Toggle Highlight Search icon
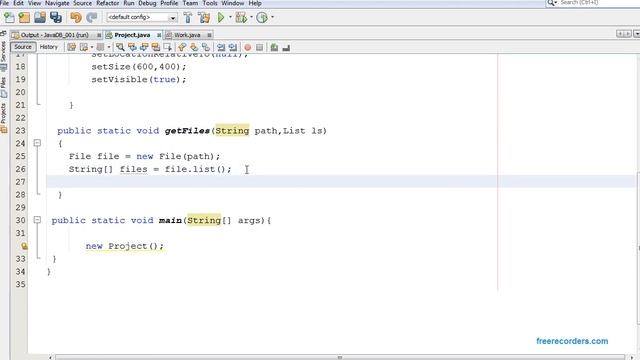This screenshot has width=640, height=360. point(156,47)
